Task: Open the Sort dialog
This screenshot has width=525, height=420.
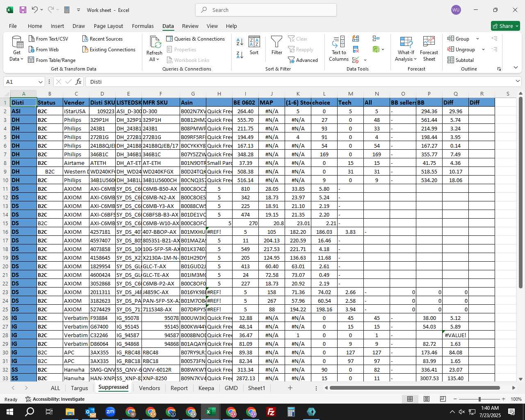Action: coord(254,46)
